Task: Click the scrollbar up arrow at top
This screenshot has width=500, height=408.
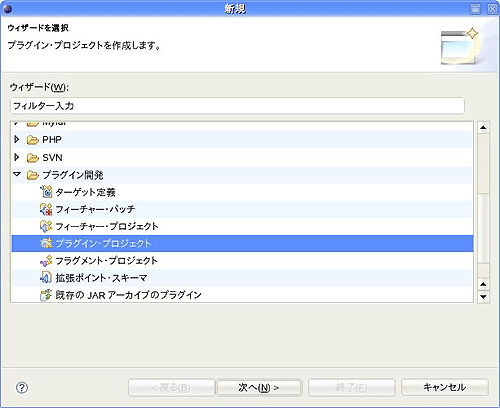Action: coord(483,127)
